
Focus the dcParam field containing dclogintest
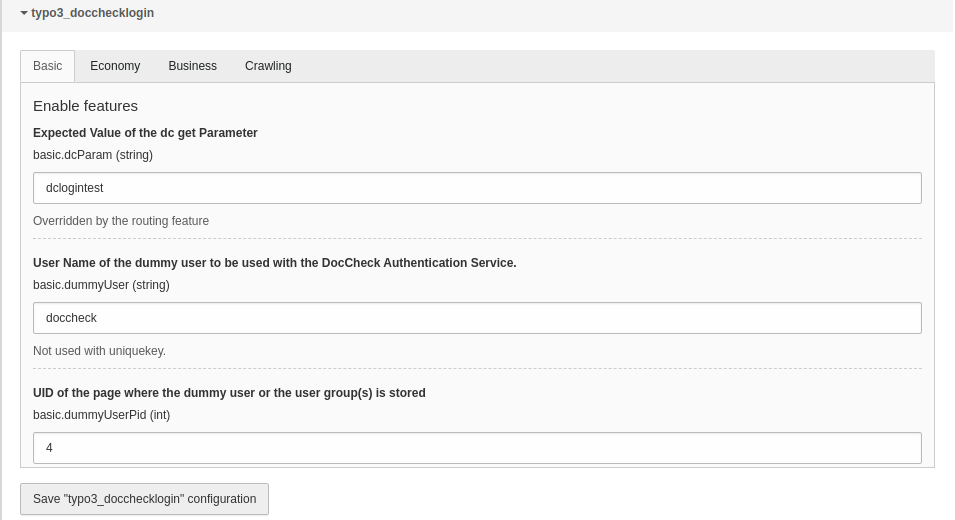[x=477, y=188]
